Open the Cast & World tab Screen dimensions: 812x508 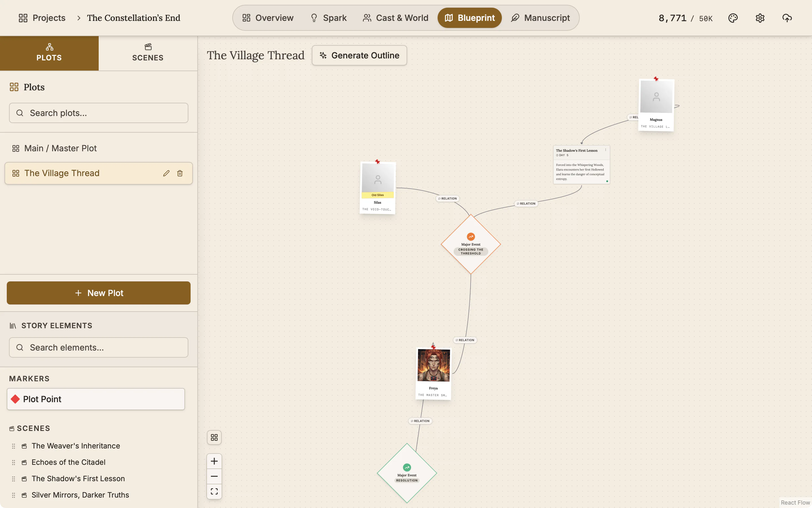pyautogui.click(x=395, y=18)
